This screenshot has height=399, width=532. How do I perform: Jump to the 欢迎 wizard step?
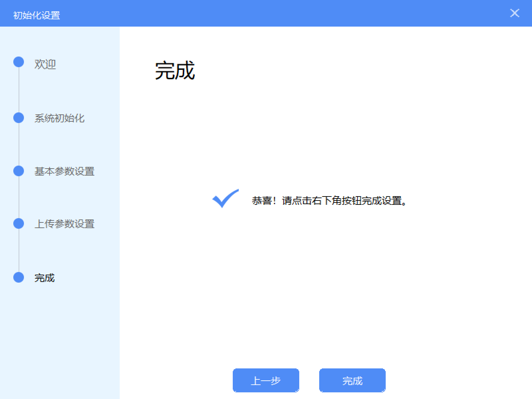(46, 65)
